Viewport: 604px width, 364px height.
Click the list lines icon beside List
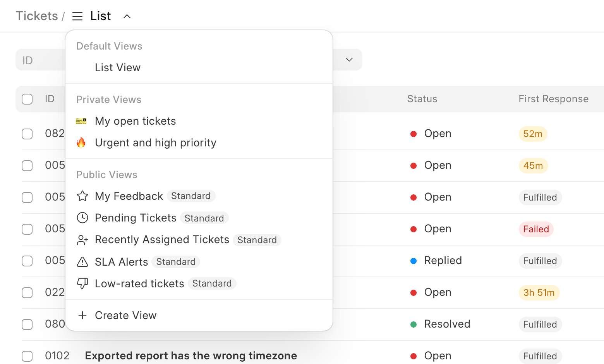coord(77,16)
